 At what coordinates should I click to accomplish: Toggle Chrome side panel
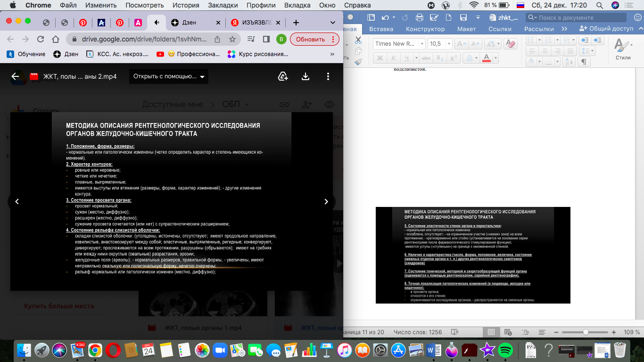[x=266, y=39]
